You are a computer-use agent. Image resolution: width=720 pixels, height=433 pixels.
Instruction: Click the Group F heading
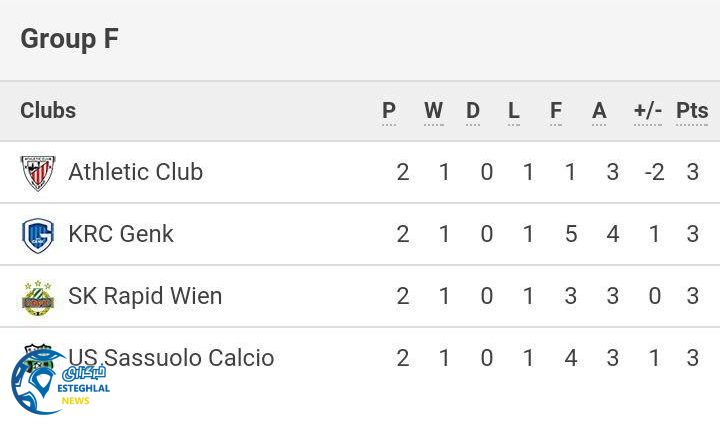(69, 39)
